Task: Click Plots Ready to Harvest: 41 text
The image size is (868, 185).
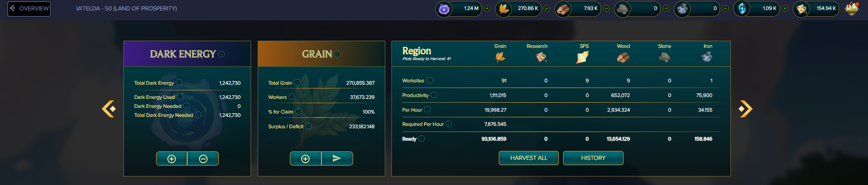Action: [426, 59]
